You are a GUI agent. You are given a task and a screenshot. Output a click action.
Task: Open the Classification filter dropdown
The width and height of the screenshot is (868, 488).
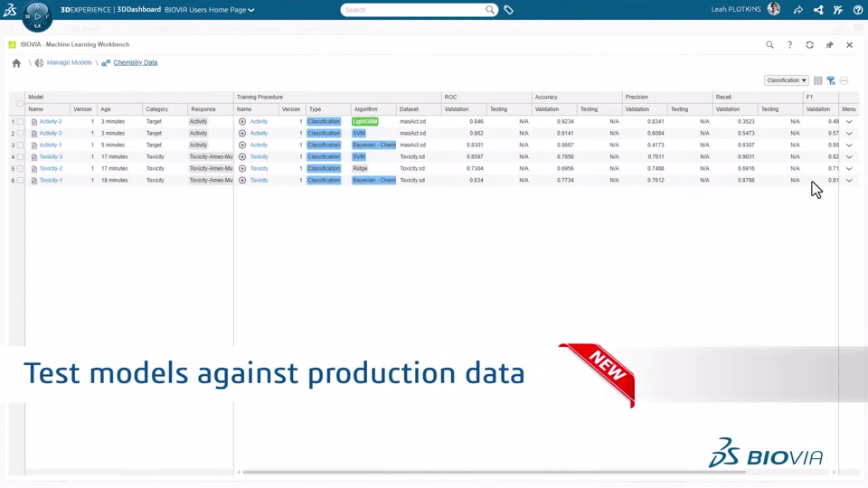click(x=786, y=80)
